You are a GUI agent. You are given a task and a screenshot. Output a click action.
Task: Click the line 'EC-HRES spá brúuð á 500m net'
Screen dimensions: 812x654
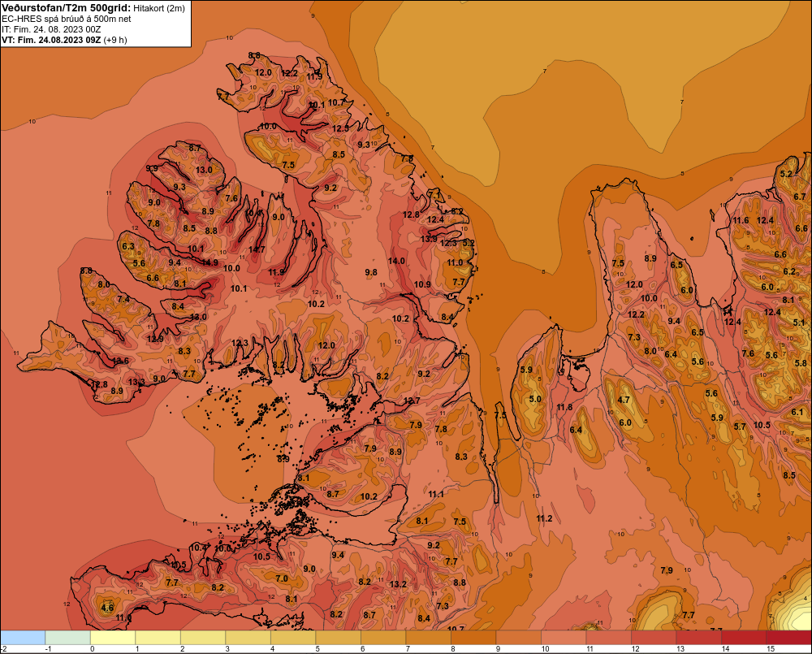(67, 19)
